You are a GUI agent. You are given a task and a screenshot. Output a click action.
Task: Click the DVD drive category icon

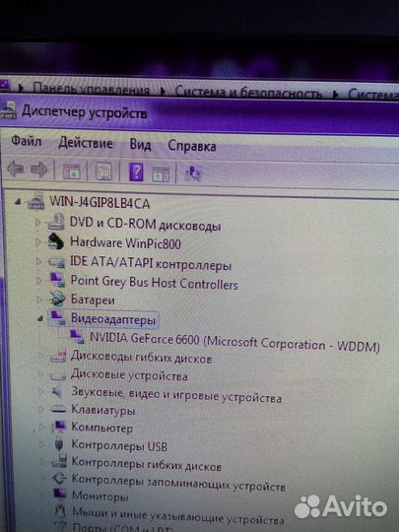tap(56, 222)
